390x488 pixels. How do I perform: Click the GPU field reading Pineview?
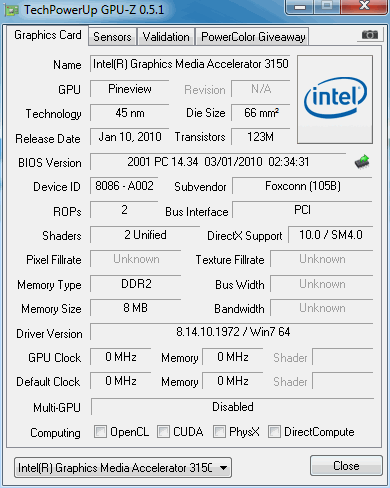[x=130, y=89]
